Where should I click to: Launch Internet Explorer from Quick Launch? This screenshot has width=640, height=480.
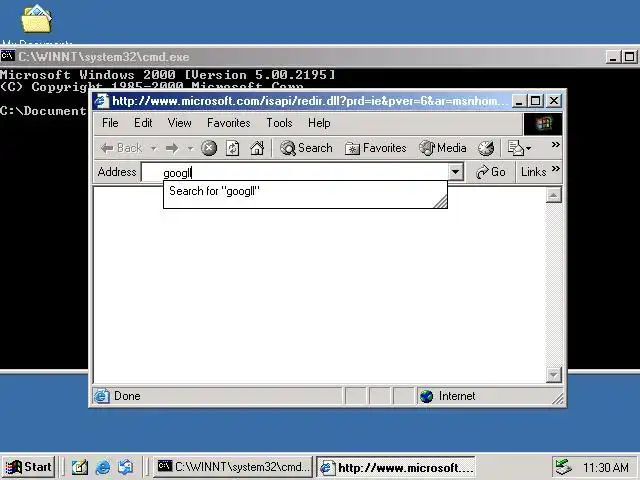pos(102,467)
